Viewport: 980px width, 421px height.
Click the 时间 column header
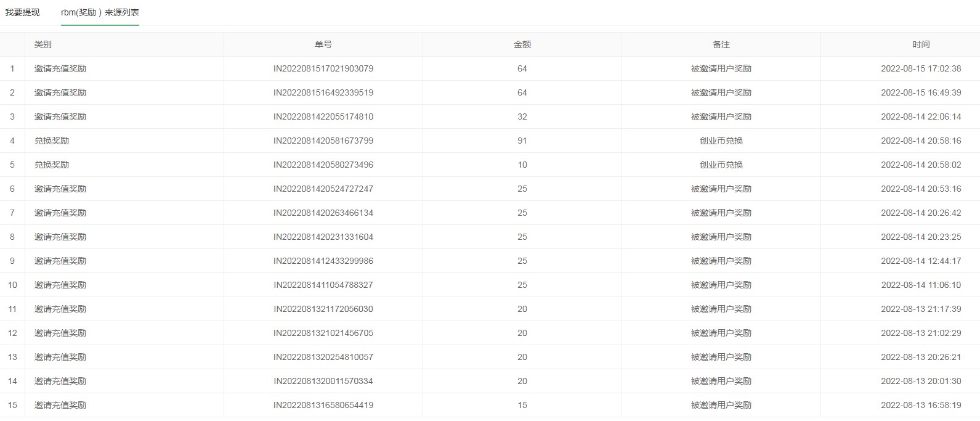(x=921, y=44)
